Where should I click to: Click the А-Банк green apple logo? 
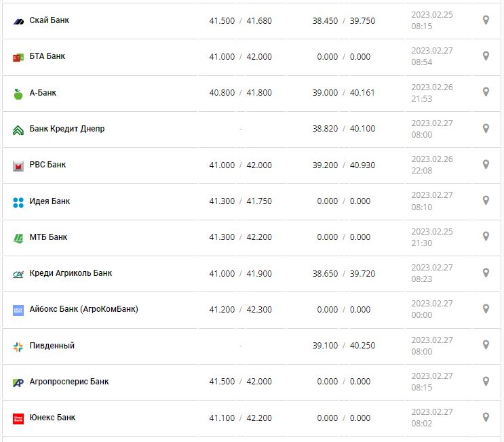coord(18,94)
